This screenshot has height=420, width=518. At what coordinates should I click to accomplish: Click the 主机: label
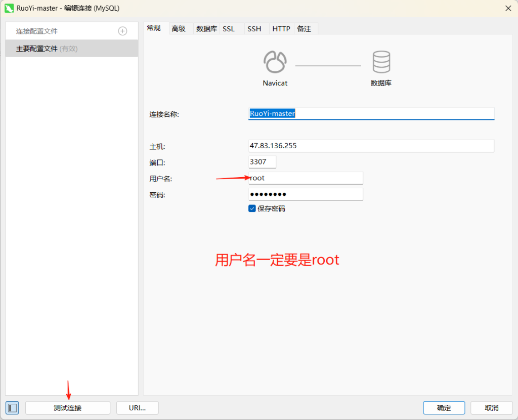tap(157, 146)
